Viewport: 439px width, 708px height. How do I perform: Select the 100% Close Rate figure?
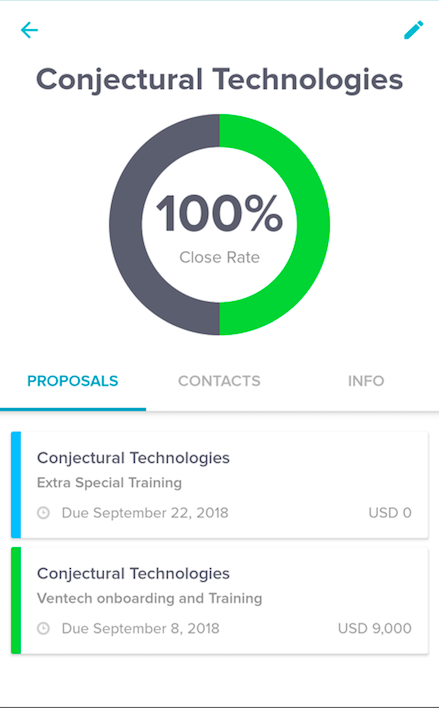point(220,214)
